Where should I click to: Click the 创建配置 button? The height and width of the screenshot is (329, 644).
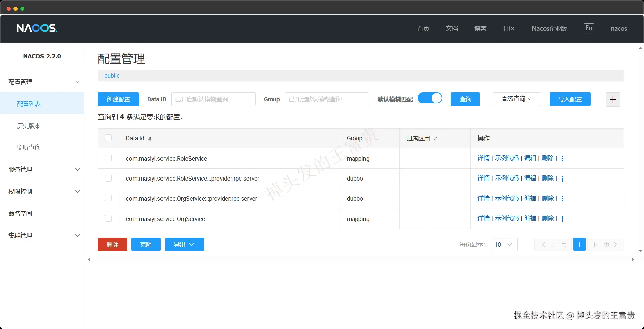click(x=118, y=99)
